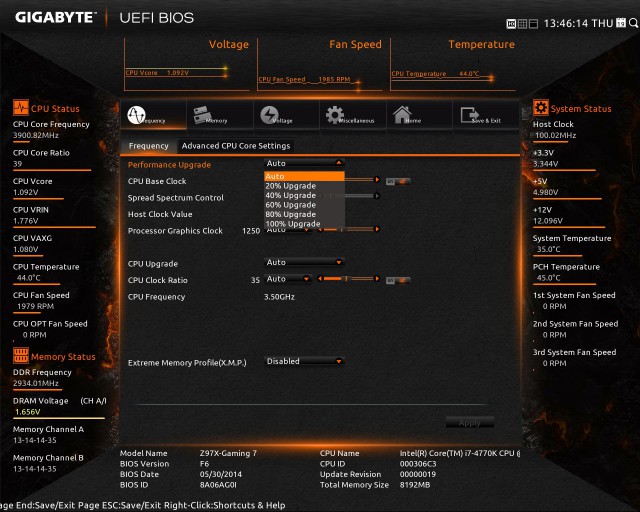This screenshot has height=512, width=640.
Task: Toggle the CPU Clock Ratio on/off switch
Action: coord(398,280)
